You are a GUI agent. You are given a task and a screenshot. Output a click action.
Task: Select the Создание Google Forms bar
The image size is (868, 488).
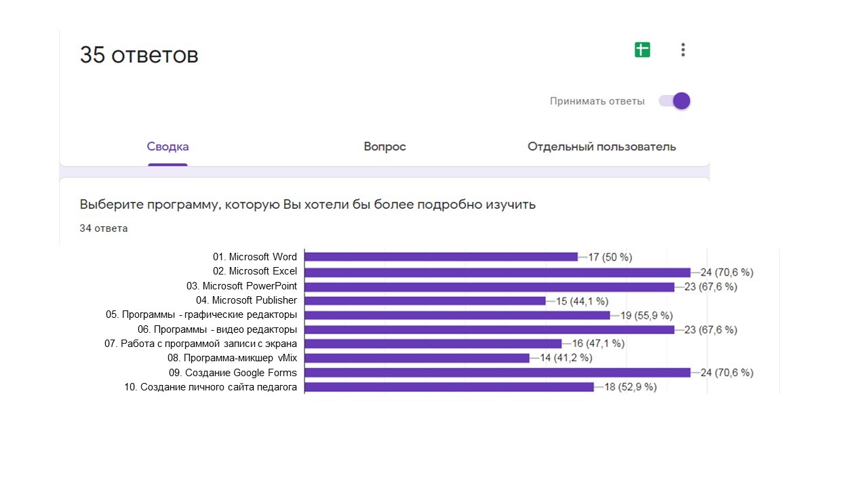pyautogui.click(x=497, y=372)
